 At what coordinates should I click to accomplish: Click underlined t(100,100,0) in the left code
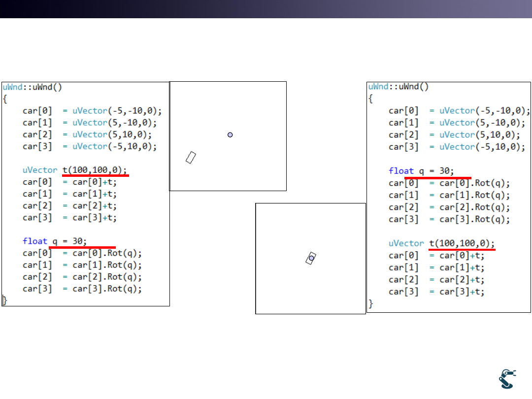coord(95,170)
